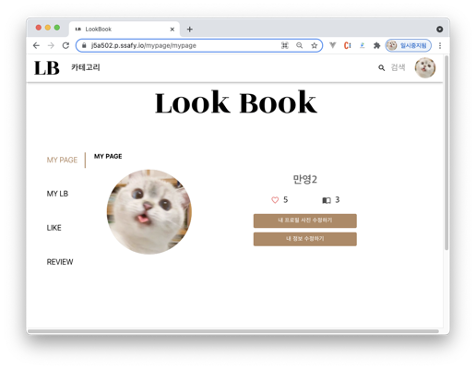Click the browser forward arrow

(x=51, y=46)
